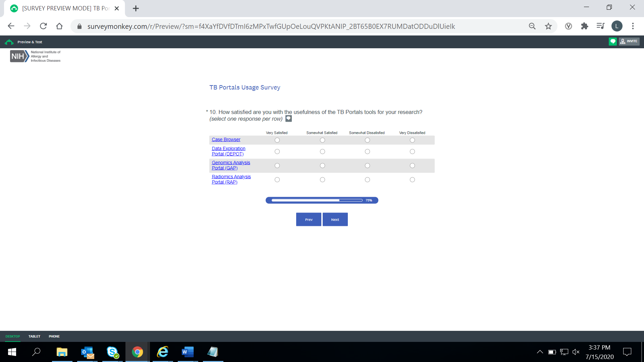Screen dimensions: 644x362
Task: Open the media control playlist icon
Action: pyautogui.click(x=600, y=26)
